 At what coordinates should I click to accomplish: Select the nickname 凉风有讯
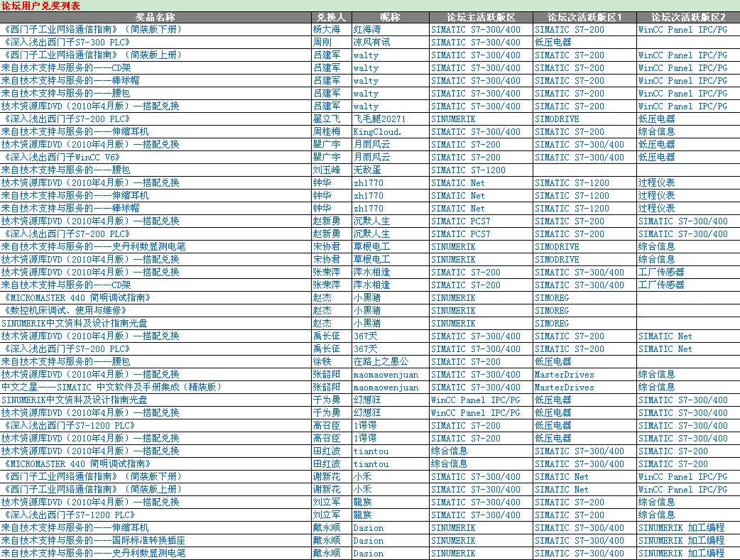pos(372,42)
